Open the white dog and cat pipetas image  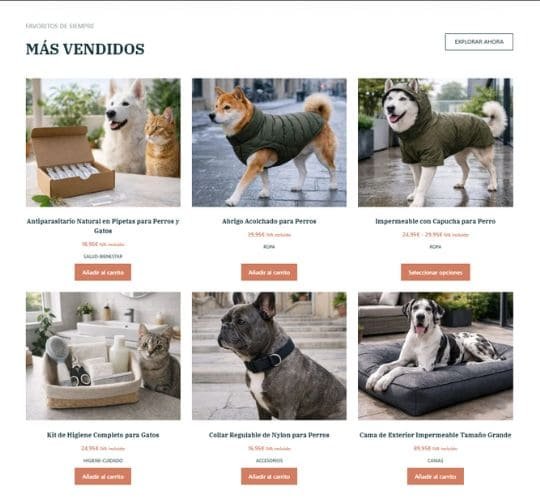click(x=103, y=143)
